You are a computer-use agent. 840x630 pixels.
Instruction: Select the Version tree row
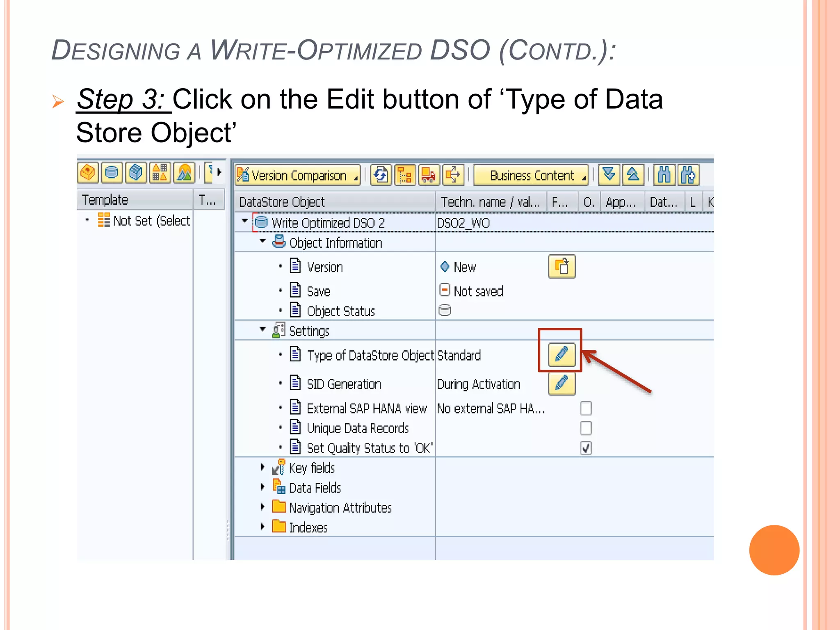tap(325, 267)
